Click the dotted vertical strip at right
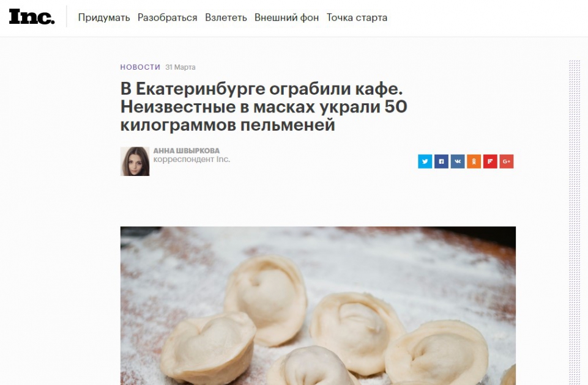The height and width of the screenshot is (385, 588). click(x=575, y=222)
